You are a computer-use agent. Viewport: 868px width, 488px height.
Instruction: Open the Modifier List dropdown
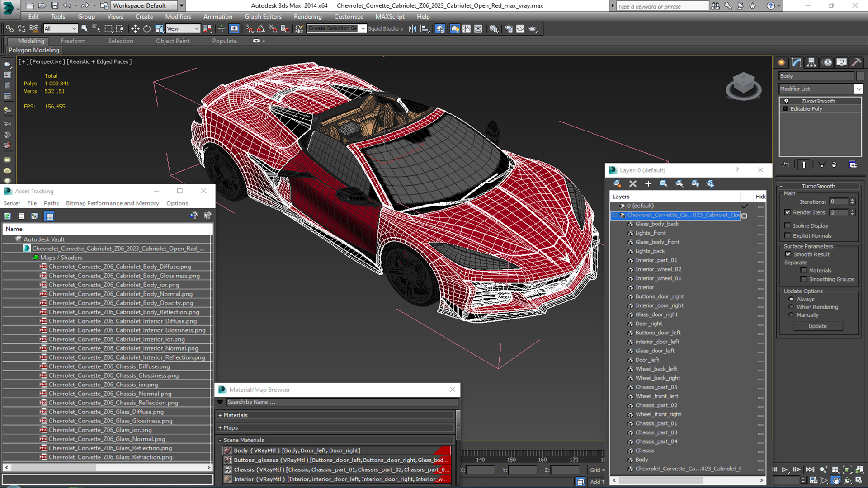(859, 89)
